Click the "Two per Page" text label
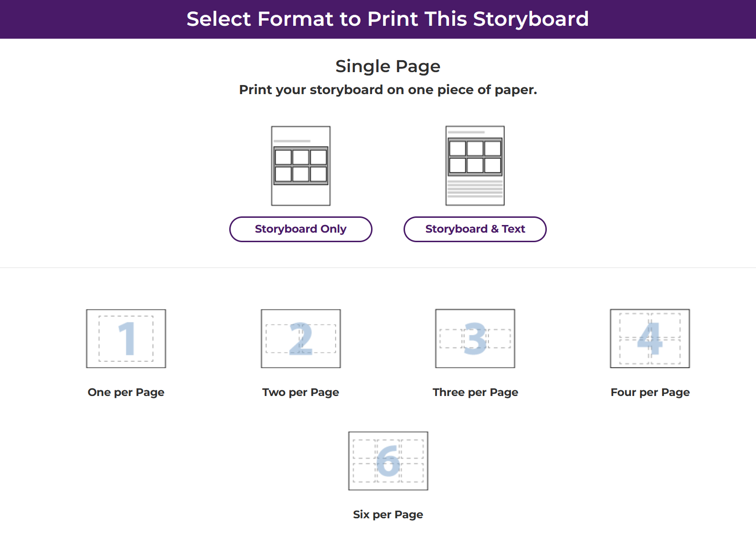Screen dimensions: 756x535 click(301, 392)
